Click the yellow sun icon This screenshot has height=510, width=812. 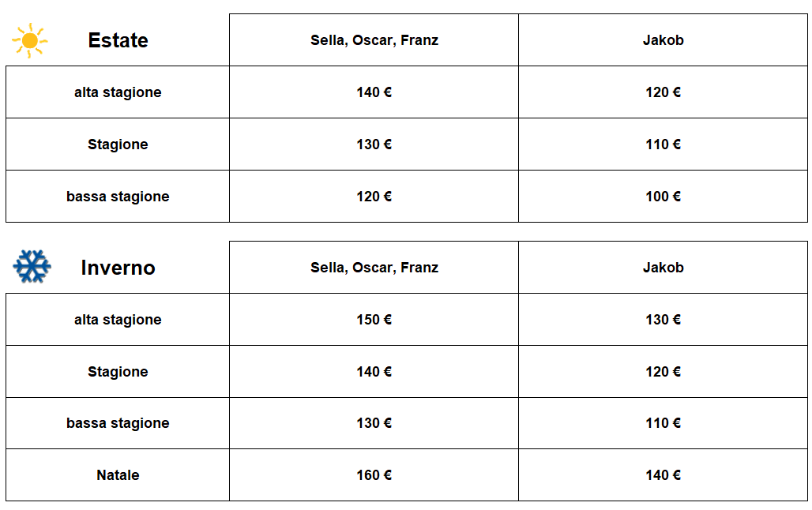(x=29, y=40)
